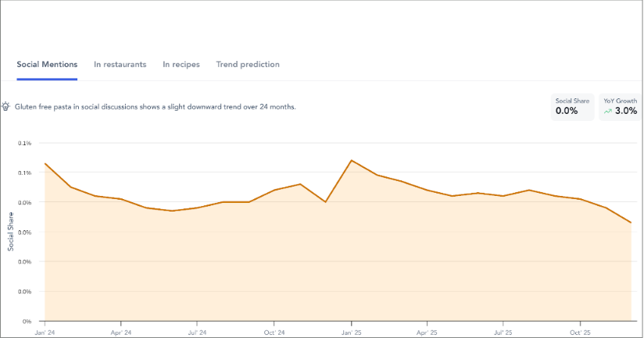
Task: Go to the Trend prediction tab
Action: [247, 64]
